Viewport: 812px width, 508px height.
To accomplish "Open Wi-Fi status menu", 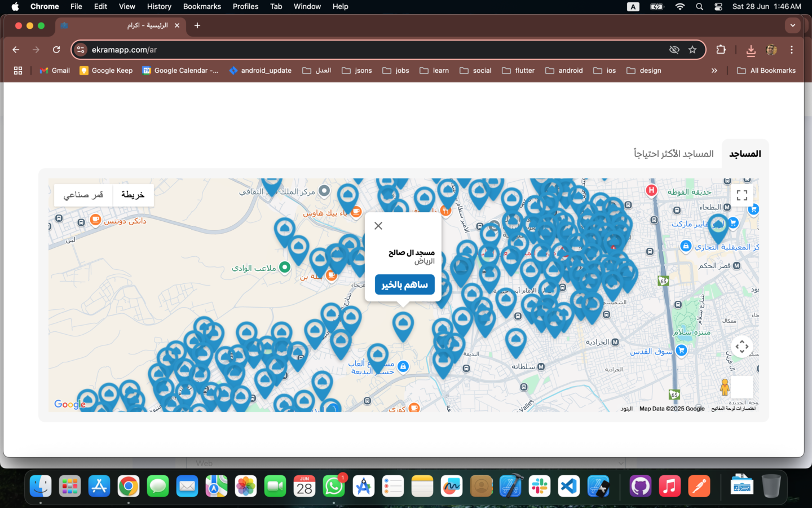I will click(x=680, y=6).
